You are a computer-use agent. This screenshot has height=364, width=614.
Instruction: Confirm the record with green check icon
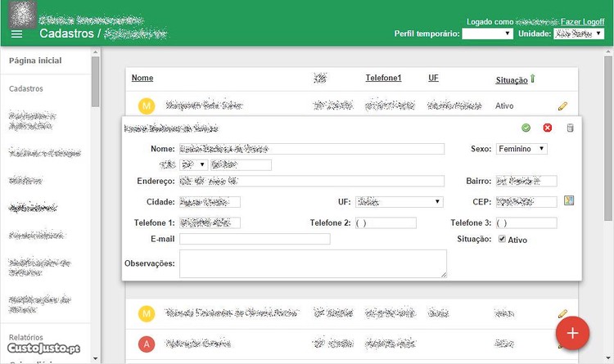[x=526, y=128]
